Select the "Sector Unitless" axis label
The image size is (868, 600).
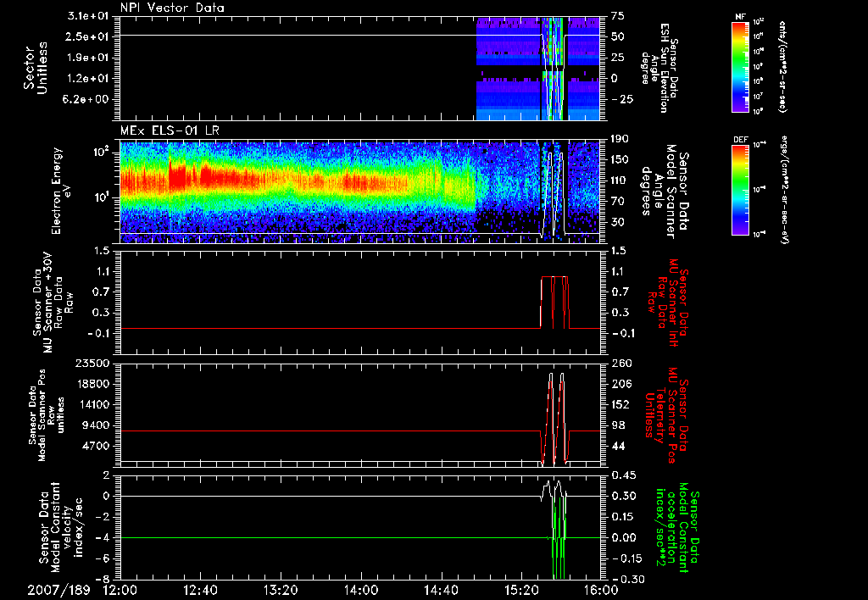(36, 68)
